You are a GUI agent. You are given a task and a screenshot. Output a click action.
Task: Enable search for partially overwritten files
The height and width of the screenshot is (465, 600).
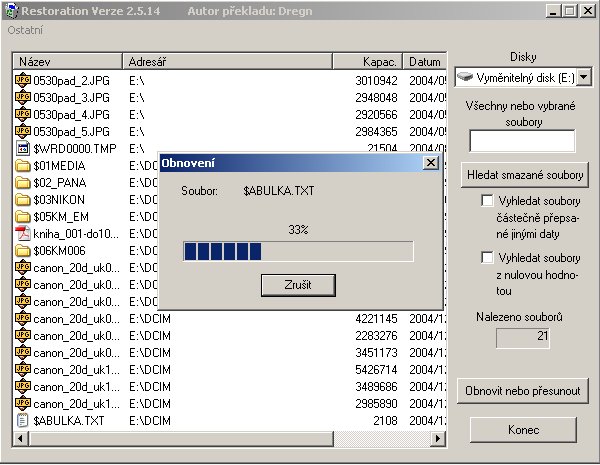coord(487,201)
